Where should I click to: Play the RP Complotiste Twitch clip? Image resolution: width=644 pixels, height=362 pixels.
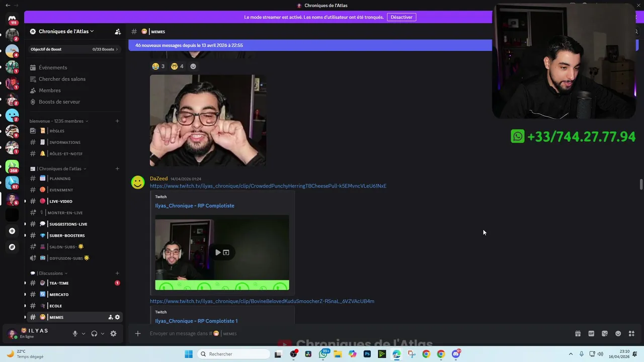217,252
